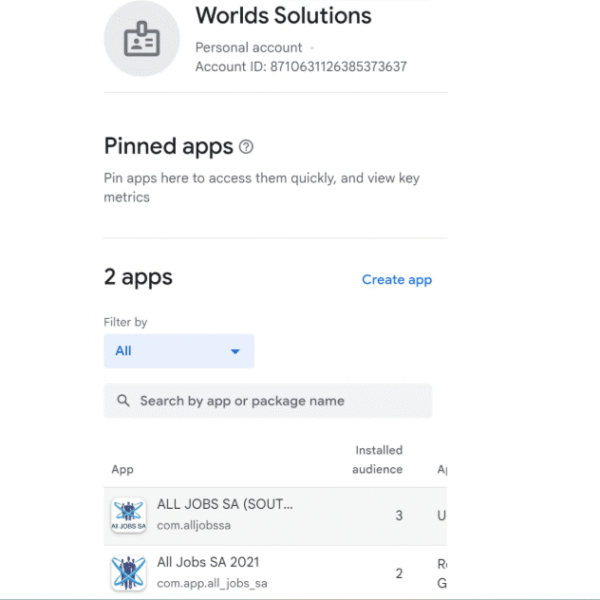
Task: Select the 'All' filter value text
Action: (123, 351)
